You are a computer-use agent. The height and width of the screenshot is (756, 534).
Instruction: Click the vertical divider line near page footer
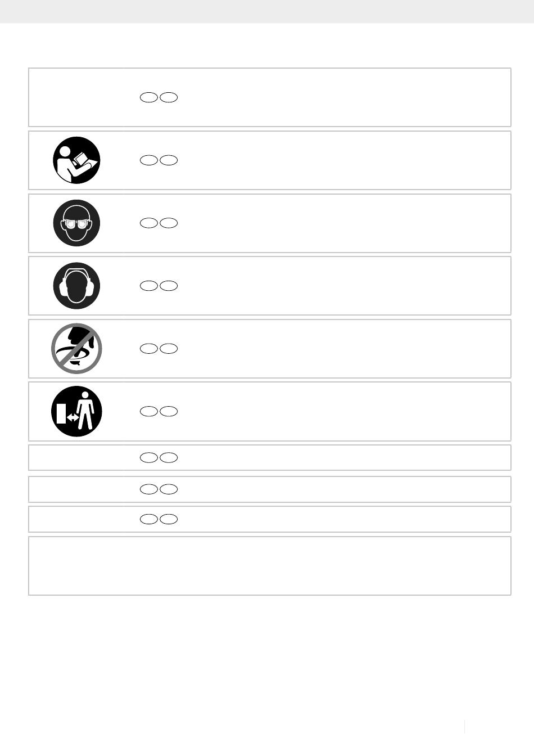pos(465,727)
